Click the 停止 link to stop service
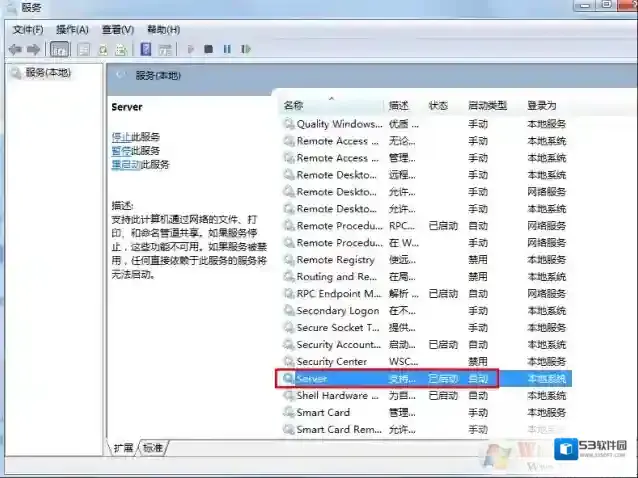This screenshot has height=478, width=638. pos(120,137)
